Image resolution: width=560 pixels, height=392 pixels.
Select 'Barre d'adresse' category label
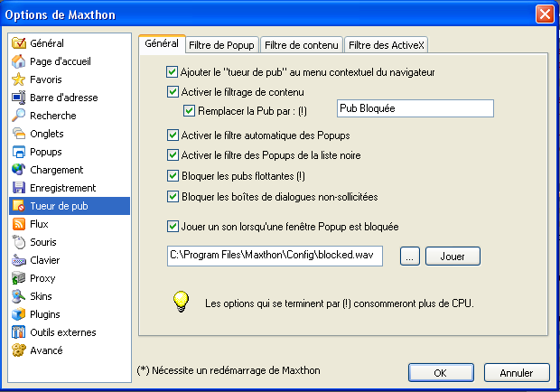(64, 98)
